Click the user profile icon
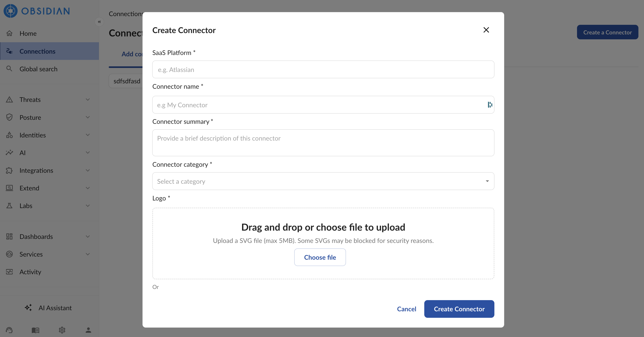Screen dimensions: 644x337 click(88, 330)
